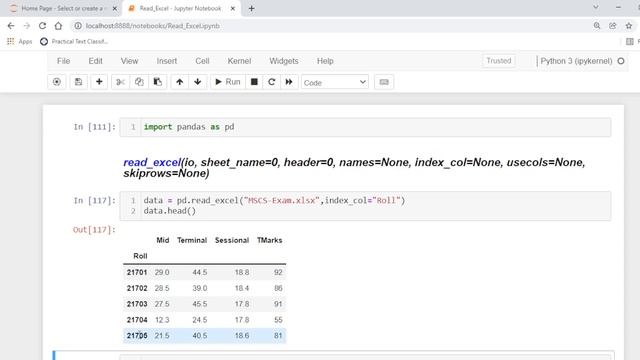Open the Edit menu
Viewport: 640px width, 360px height.
(x=96, y=61)
